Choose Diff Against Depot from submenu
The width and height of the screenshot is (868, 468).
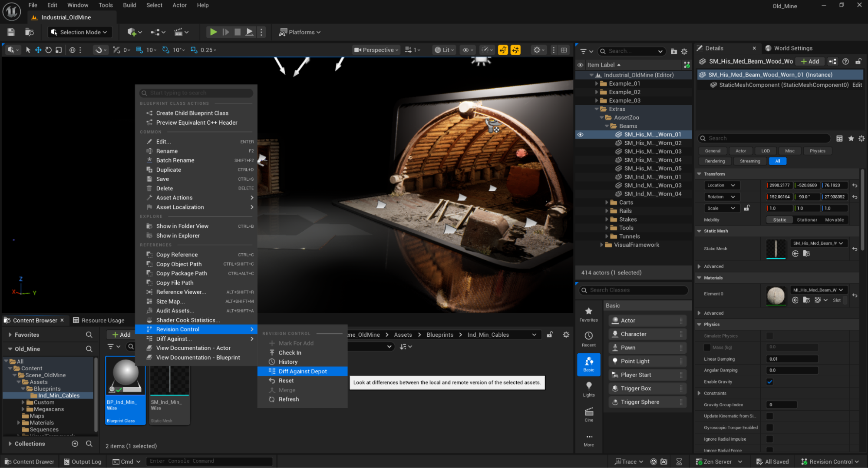[302, 372]
